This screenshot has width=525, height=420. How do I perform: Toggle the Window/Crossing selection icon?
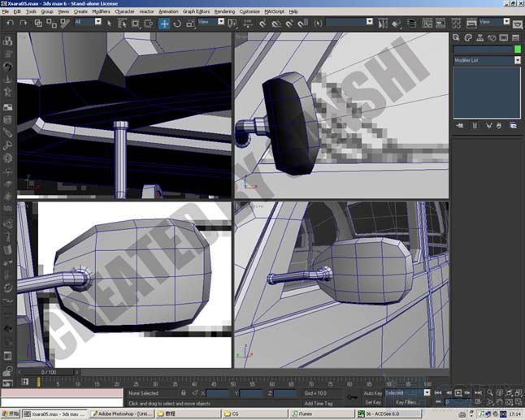[149, 23]
